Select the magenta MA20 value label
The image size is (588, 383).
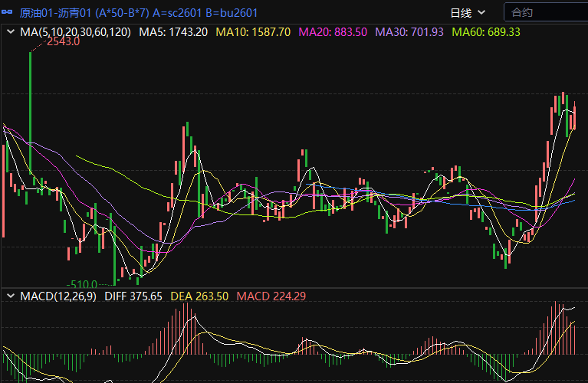(333, 32)
